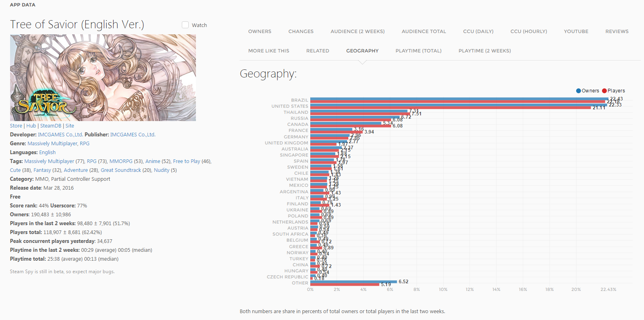
Task: Click the Massively Multiplayer genre link
Action: 53,144
